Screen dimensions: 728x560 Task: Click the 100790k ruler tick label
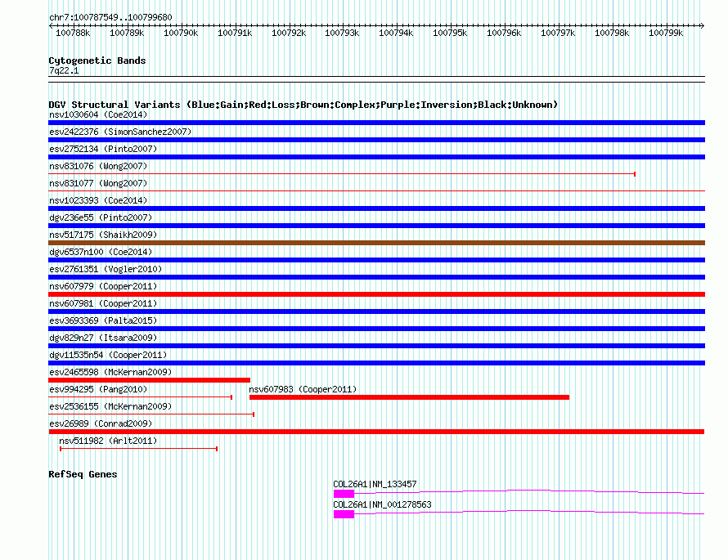point(181,33)
